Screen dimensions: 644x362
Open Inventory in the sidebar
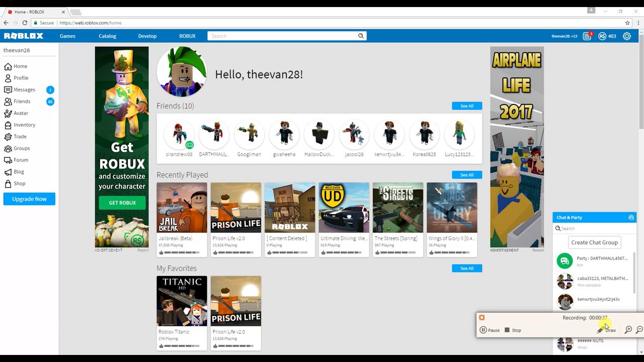click(x=20, y=125)
